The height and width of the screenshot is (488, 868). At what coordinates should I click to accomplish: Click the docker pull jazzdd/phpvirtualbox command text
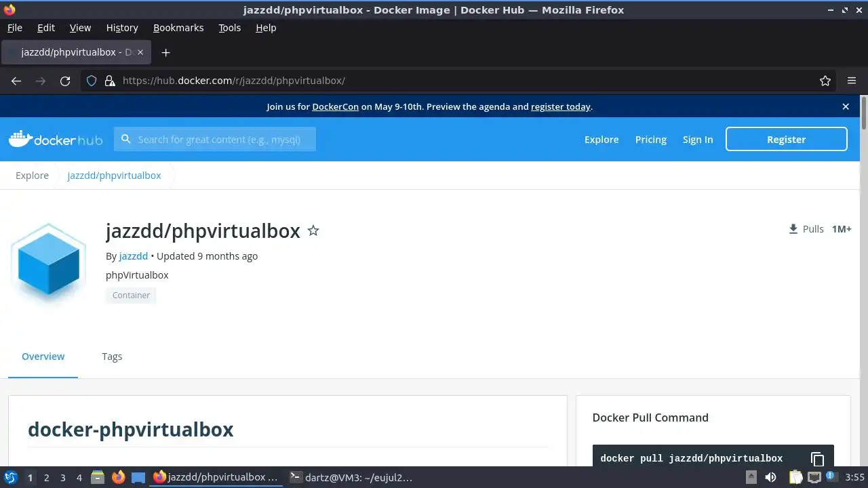tap(691, 459)
